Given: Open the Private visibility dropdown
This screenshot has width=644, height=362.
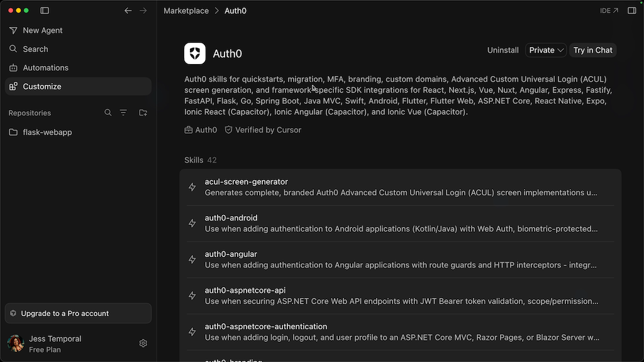Looking at the screenshot, I should (546, 50).
